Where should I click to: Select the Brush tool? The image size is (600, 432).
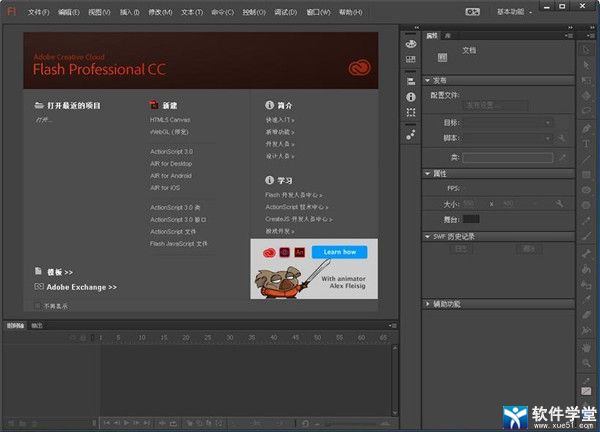pyautogui.click(x=586, y=236)
